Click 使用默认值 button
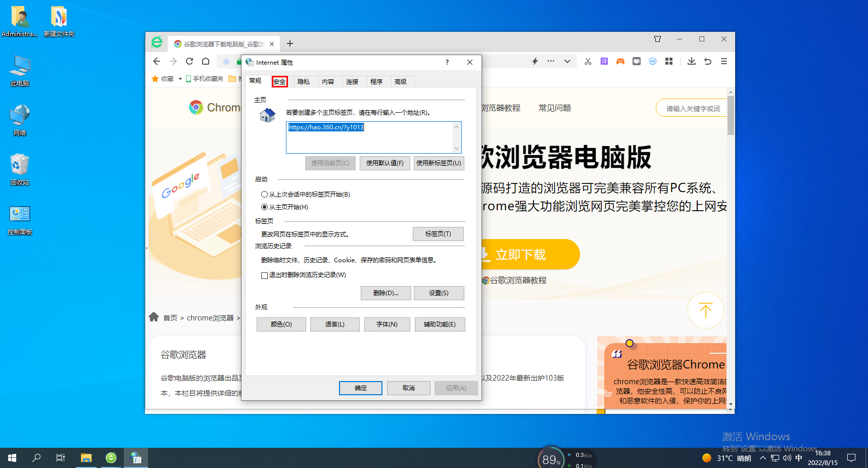 point(385,163)
